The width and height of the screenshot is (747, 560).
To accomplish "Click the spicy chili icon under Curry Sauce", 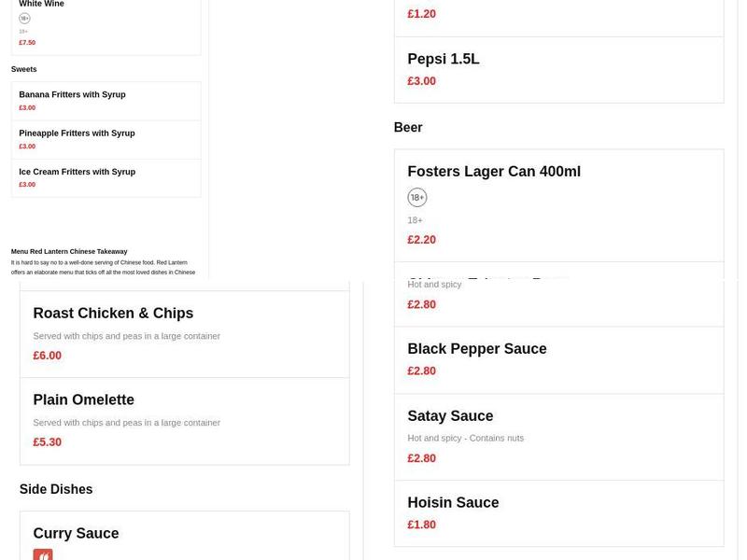I will [43, 554].
